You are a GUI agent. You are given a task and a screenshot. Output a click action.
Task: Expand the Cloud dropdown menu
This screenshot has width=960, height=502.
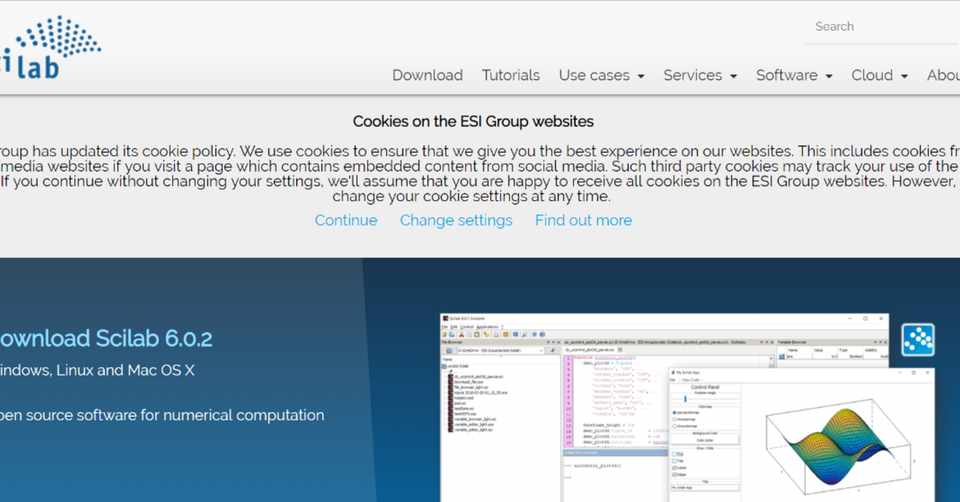(879, 75)
